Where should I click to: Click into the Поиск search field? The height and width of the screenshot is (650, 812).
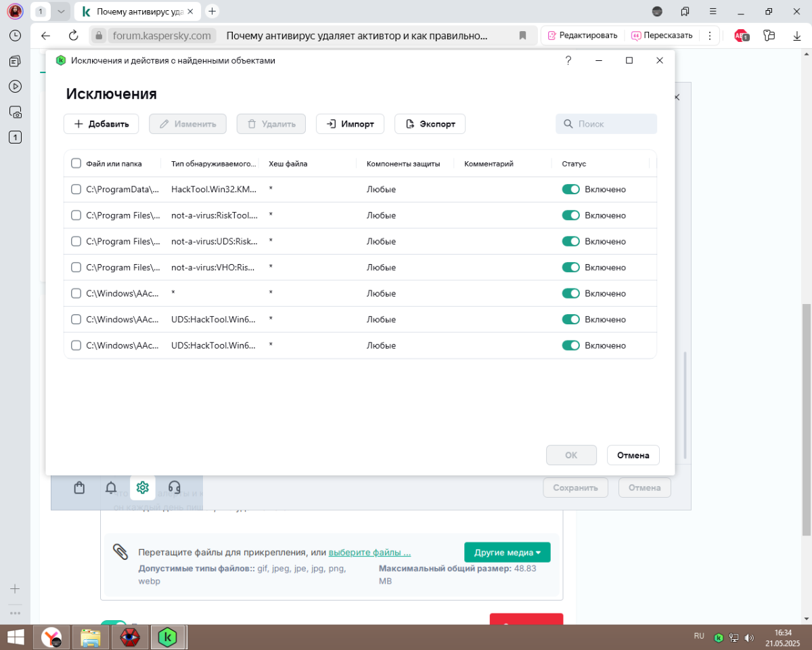tap(606, 124)
